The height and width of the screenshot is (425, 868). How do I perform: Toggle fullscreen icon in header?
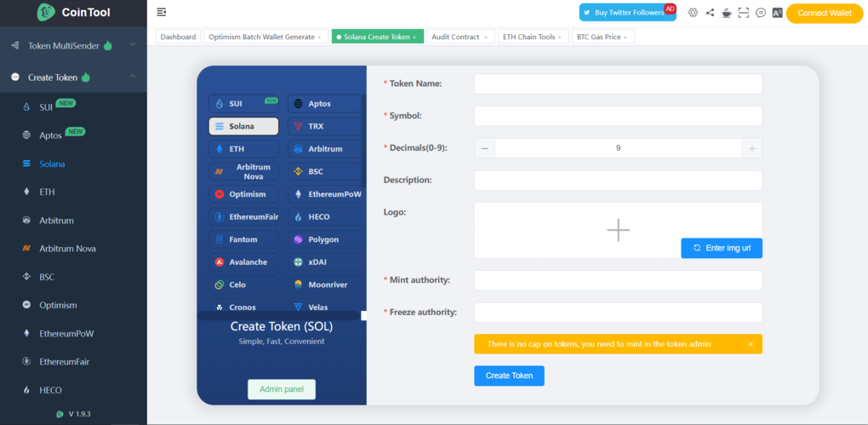point(744,13)
